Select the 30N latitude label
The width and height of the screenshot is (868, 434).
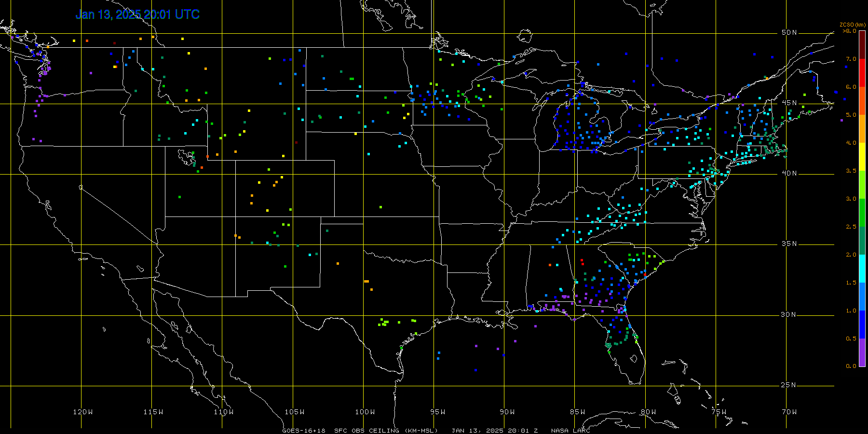pos(789,314)
